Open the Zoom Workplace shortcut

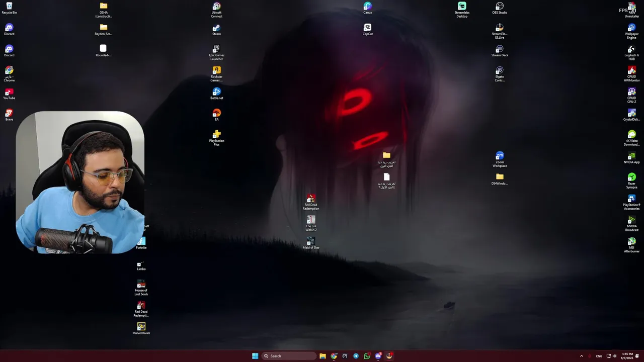pos(500,159)
